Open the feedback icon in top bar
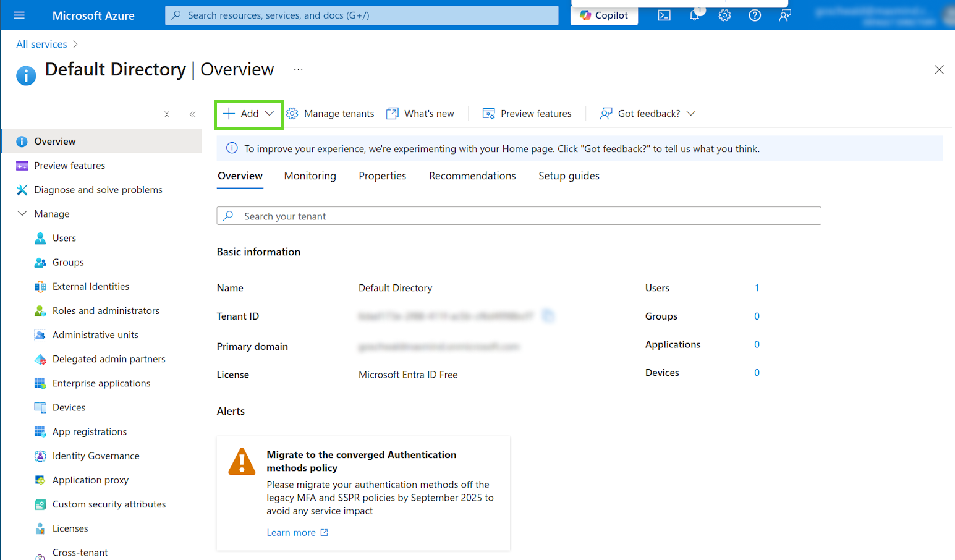 click(784, 15)
